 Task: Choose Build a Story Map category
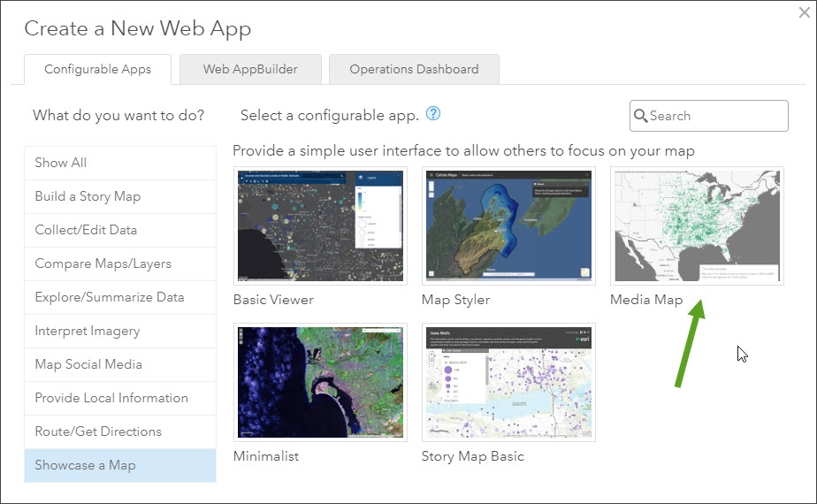pyautogui.click(x=120, y=196)
